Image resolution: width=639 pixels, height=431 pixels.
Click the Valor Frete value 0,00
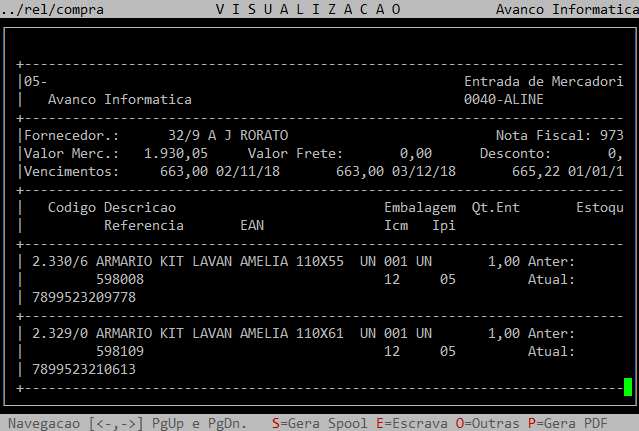(415, 154)
